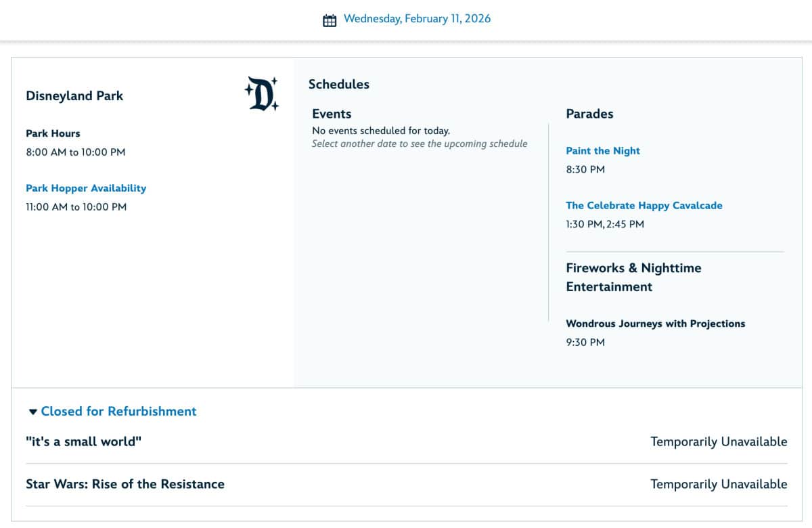Click the Parades heading
The width and height of the screenshot is (812, 528).
(589, 114)
